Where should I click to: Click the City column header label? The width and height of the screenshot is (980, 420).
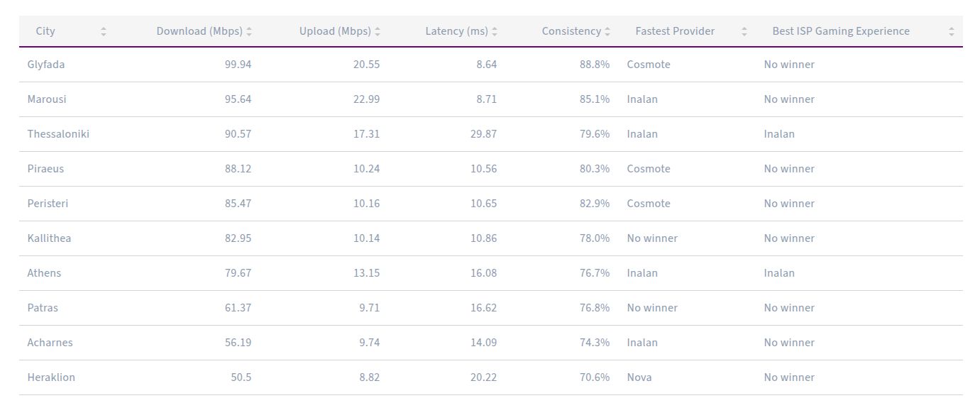click(45, 31)
